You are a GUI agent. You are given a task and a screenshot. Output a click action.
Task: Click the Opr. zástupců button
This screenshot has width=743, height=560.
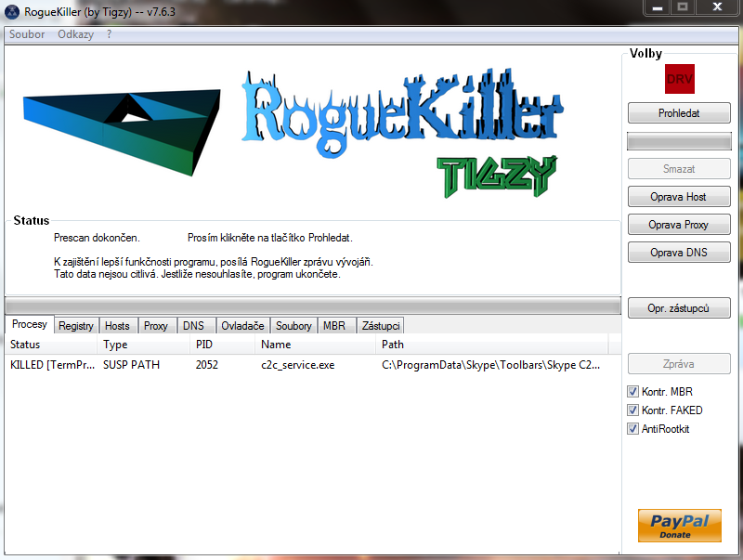click(679, 308)
